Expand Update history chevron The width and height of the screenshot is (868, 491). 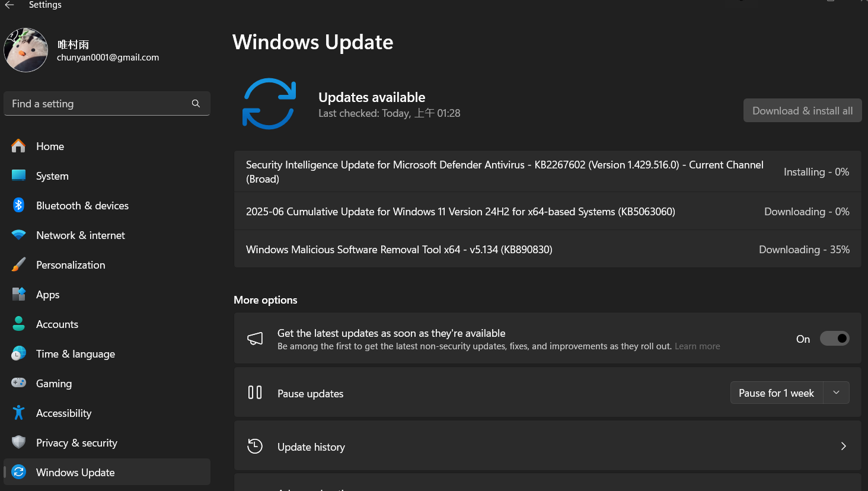click(843, 446)
